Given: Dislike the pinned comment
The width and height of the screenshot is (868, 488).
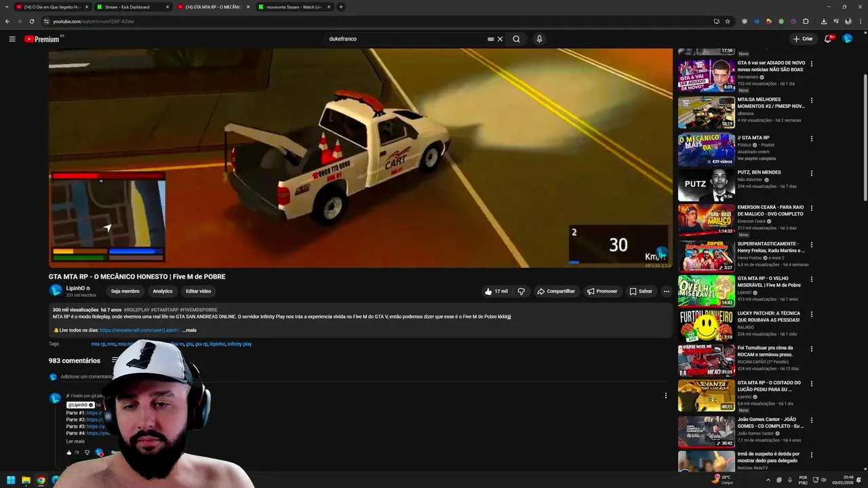Looking at the screenshot, I should (87, 452).
